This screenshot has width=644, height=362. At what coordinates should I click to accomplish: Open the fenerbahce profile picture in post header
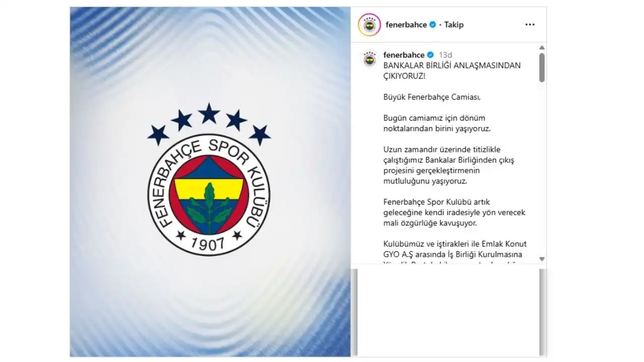[369, 25]
